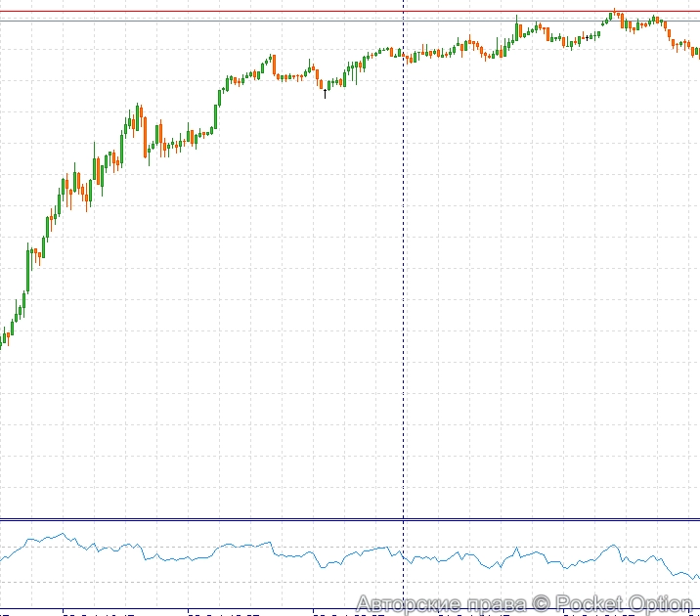
Task: Click the "Авторские права" watermark text
Action: click(441, 604)
